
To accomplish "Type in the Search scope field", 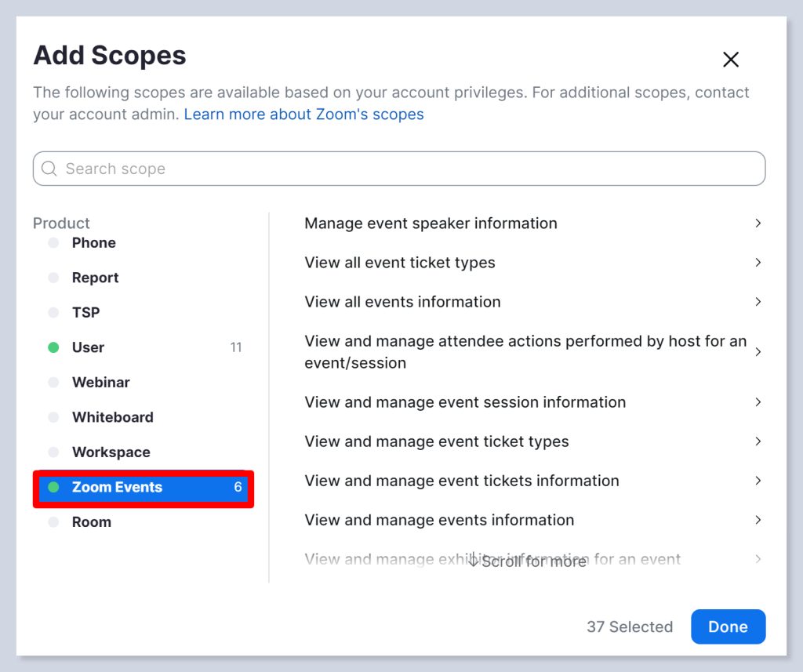I will [x=408, y=169].
